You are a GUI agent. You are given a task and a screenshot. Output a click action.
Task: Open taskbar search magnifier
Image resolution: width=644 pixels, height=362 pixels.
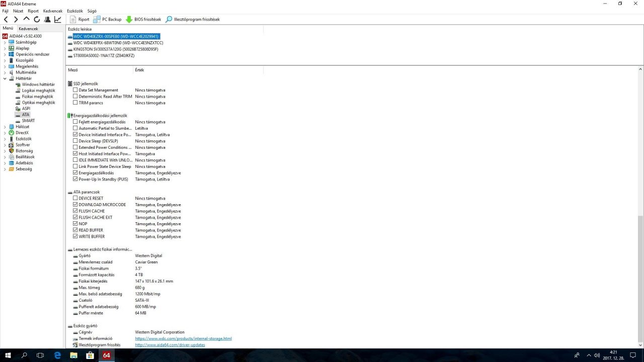pos(24,355)
